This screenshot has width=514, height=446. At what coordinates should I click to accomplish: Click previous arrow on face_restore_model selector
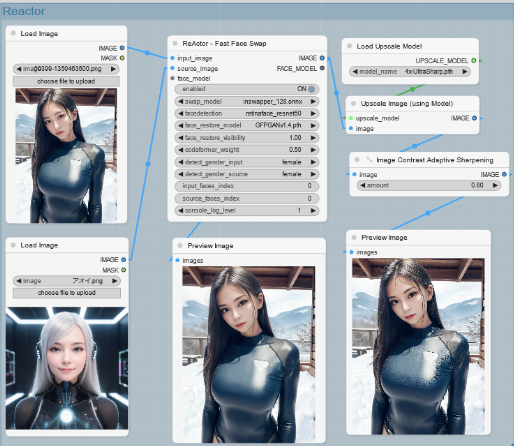180,125
